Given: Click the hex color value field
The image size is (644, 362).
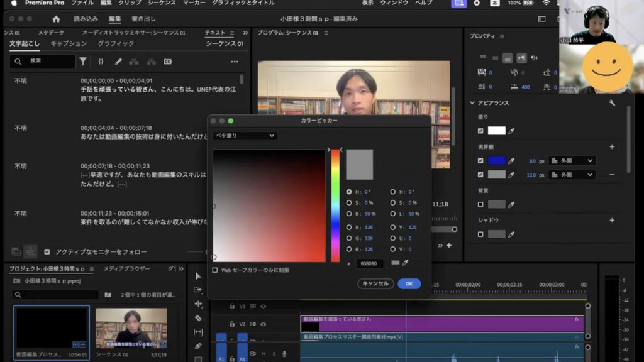Looking at the screenshot, I should pos(369,263).
